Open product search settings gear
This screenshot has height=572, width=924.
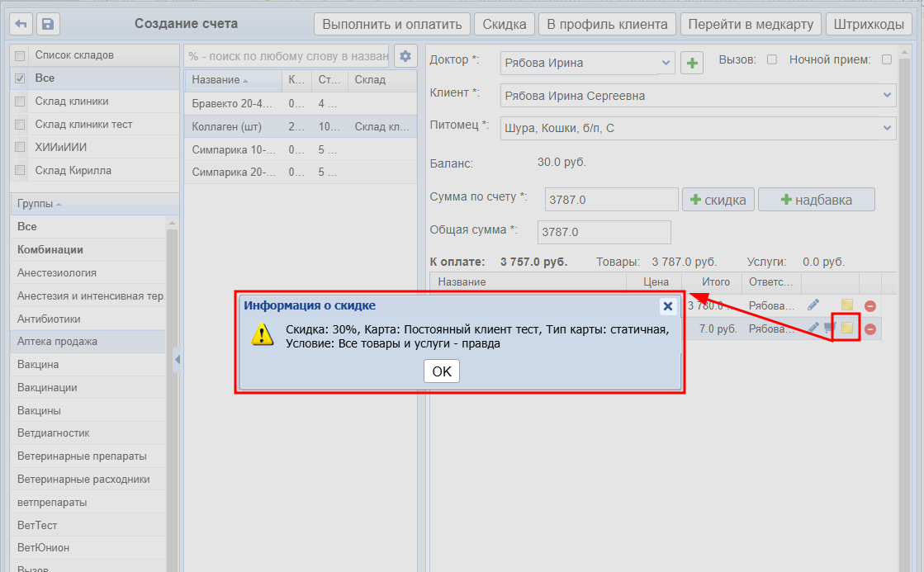tap(405, 56)
